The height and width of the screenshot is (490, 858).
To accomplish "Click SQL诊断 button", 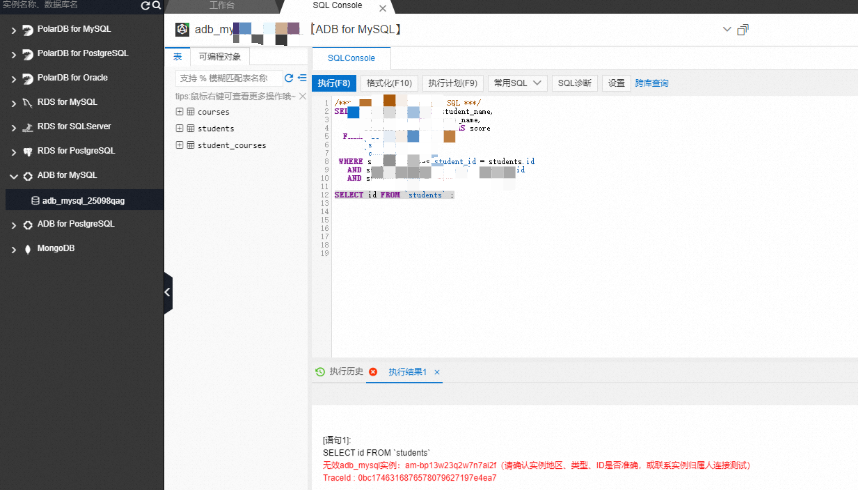I will (575, 83).
